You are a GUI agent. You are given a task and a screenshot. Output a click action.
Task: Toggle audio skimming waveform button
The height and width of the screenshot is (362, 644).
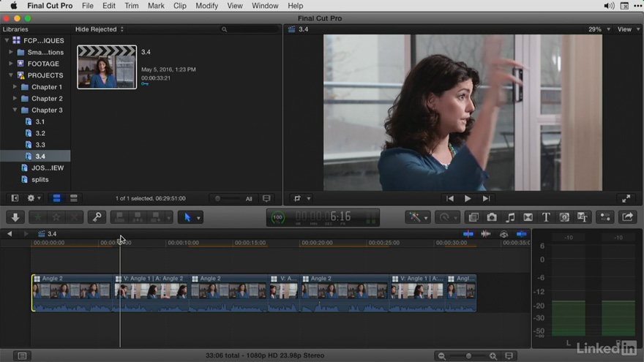coord(486,234)
